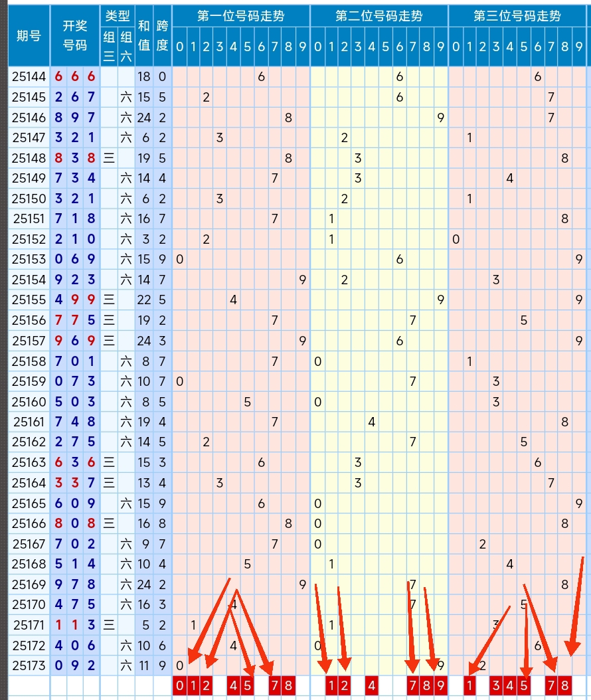Open the 第二位号码走势 header
591x700 pixels.
pos(379,16)
